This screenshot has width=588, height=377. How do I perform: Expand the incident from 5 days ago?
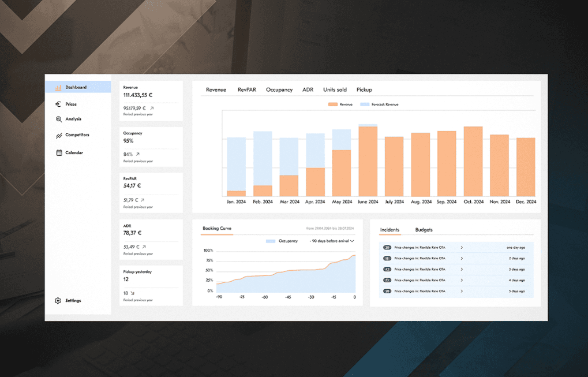[462, 291]
